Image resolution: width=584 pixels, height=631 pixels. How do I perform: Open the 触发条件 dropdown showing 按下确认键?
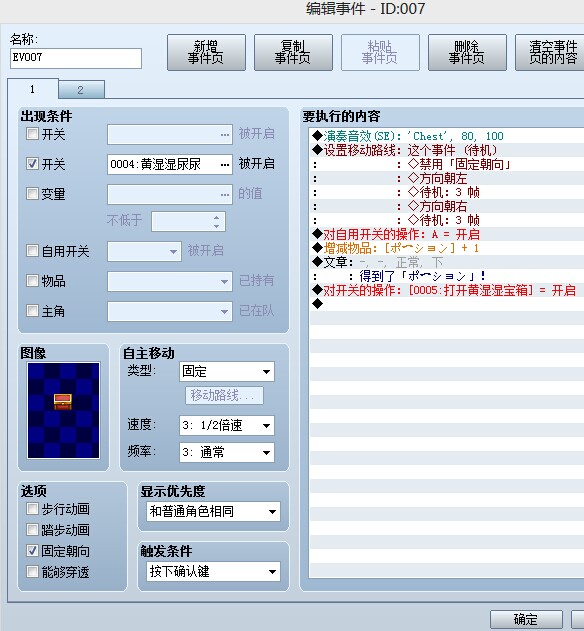point(213,571)
